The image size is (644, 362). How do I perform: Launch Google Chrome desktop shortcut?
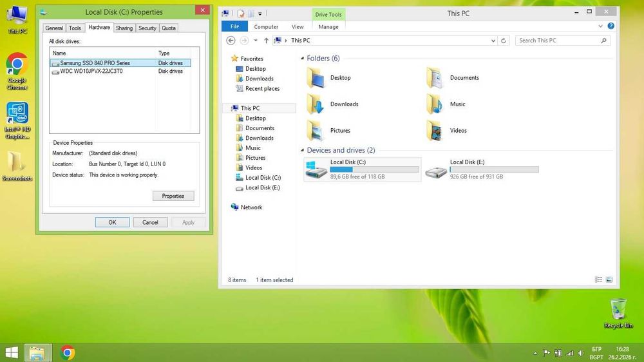17,71
